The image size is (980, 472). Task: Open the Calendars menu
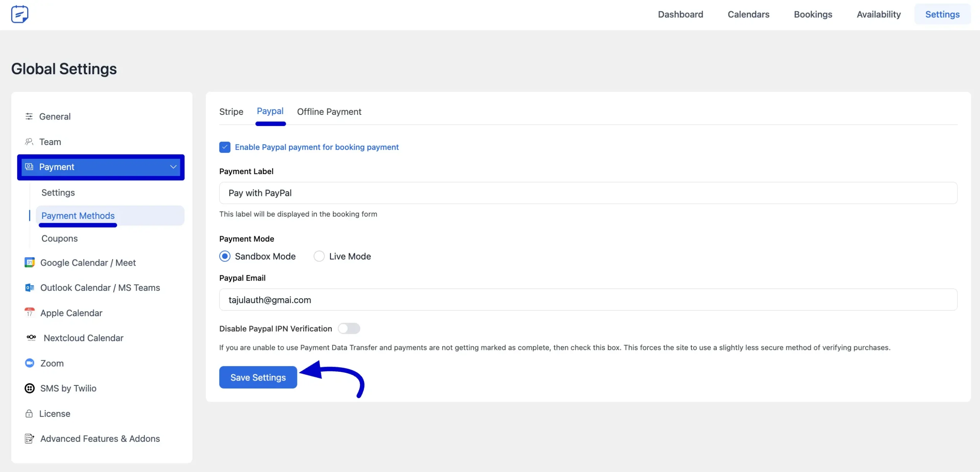click(748, 14)
